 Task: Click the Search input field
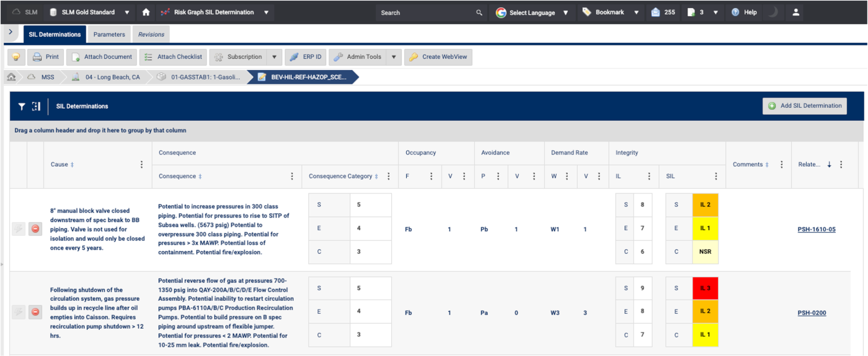tap(426, 12)
